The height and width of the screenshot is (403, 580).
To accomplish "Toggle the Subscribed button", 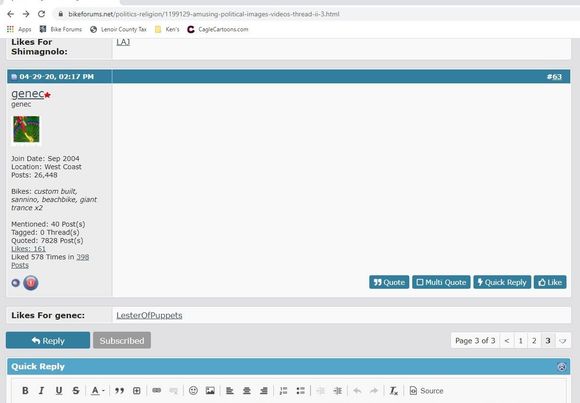I will coord(122,340).
